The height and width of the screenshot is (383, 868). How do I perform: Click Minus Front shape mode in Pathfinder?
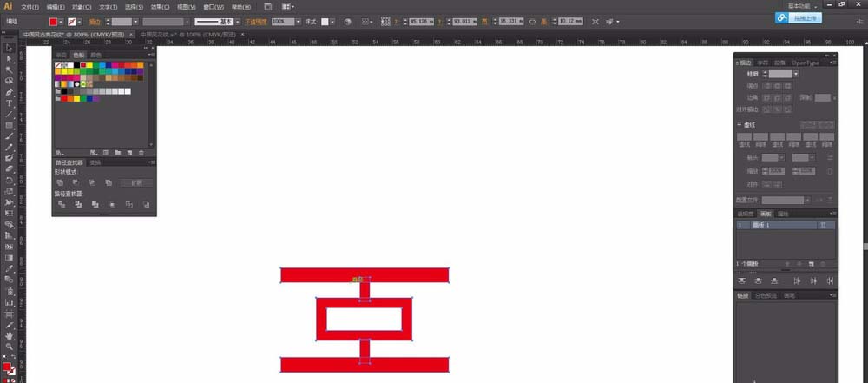(76, 183)
